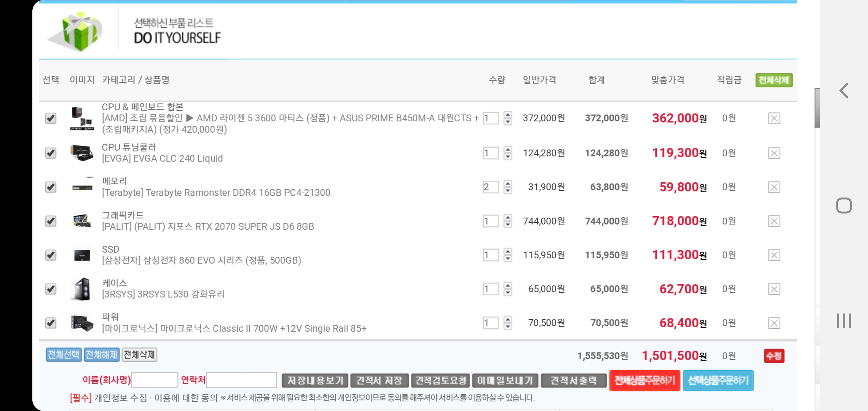Uncheck the SSD row checkbox
Viewport: 868px width, 411px height.
(x=51, y=255)
